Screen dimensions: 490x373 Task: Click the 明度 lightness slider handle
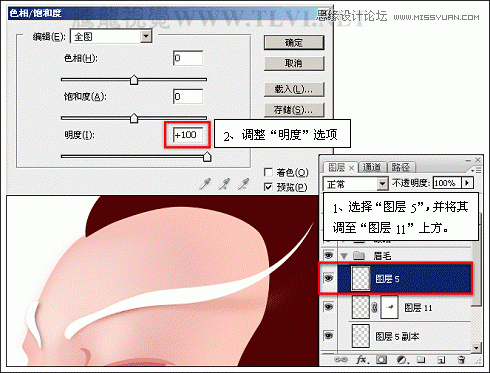[x=207, y=157]
